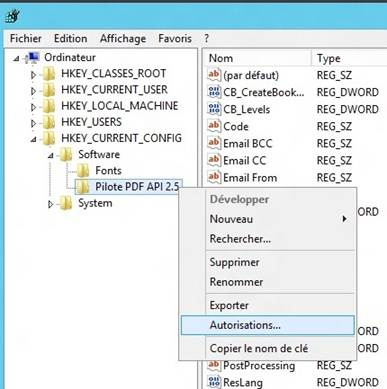
Task: Select the (par défaut) value name
Action: point(251,75)
